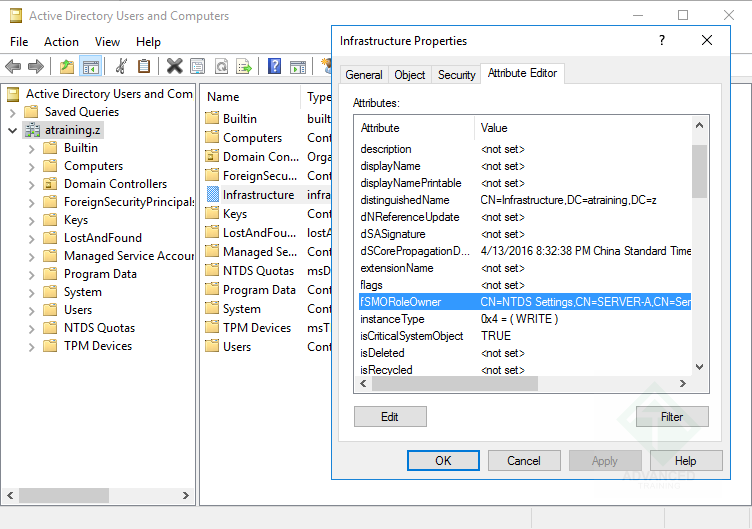Click the blue Help toolbar icon
The width and height of the screenshot is (752, 529).
274,66
